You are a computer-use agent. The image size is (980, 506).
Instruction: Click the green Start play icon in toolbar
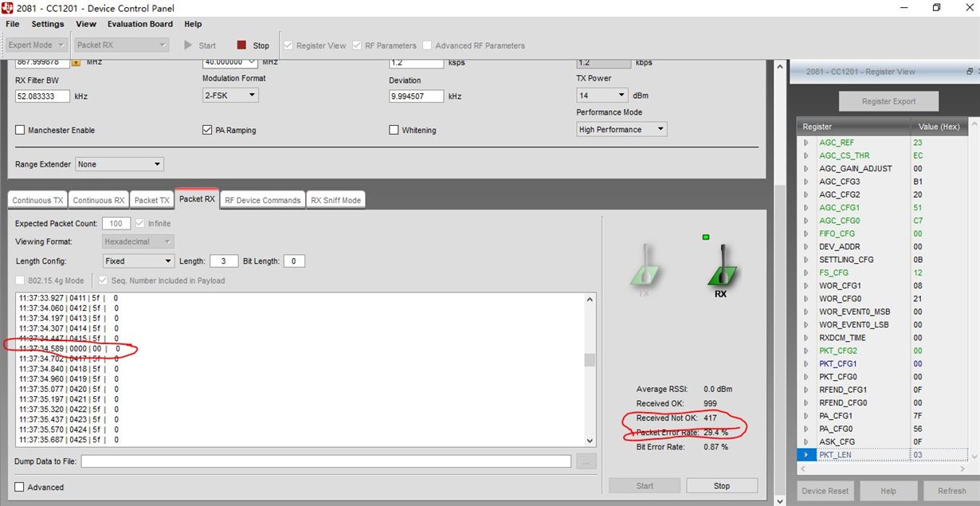click(188, 45)
